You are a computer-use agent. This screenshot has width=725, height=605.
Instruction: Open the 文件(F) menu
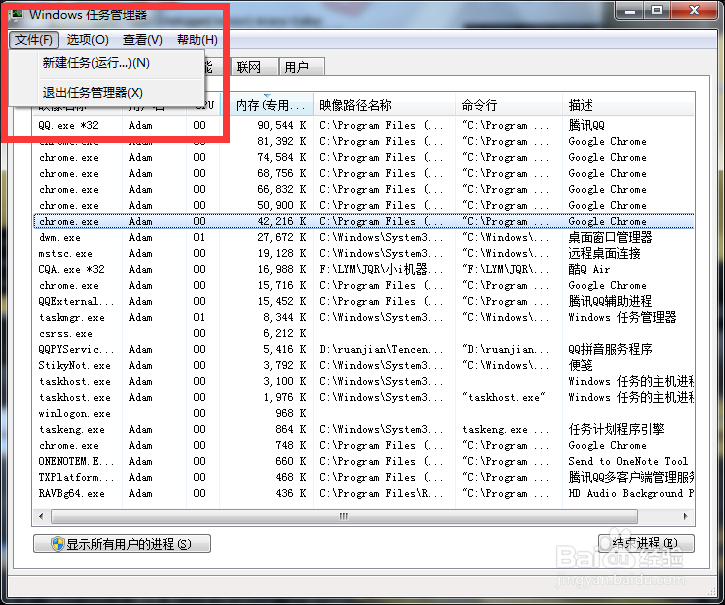(34, 40)
